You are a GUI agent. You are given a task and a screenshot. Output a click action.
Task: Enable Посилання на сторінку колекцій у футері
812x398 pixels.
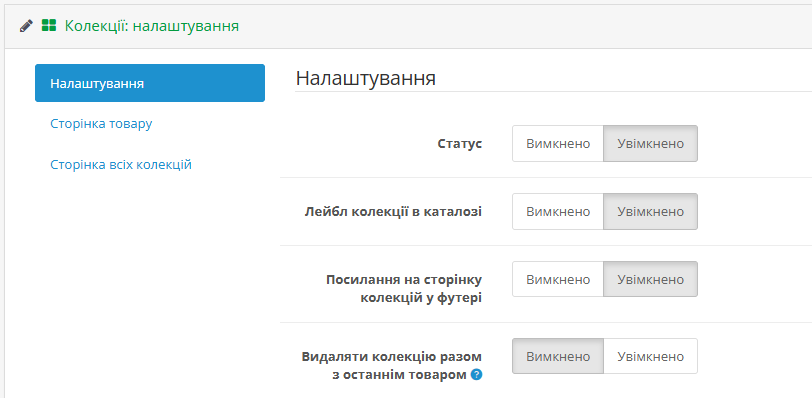pyautogui.click(x=650, y=279)
